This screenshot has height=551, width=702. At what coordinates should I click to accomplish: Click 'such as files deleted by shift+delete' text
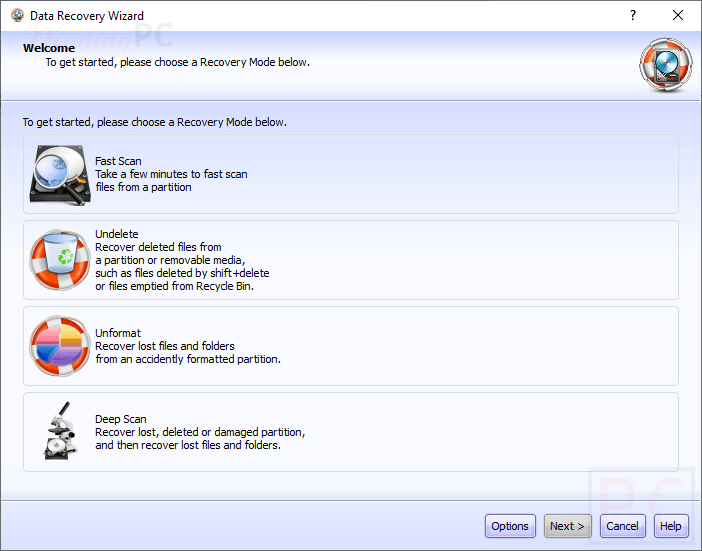click(182, 273)
